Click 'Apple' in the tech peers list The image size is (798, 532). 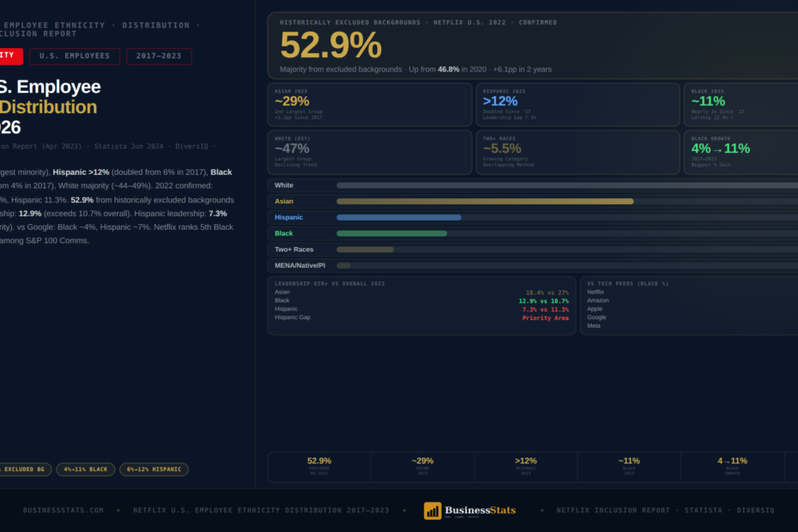point(595,309)
